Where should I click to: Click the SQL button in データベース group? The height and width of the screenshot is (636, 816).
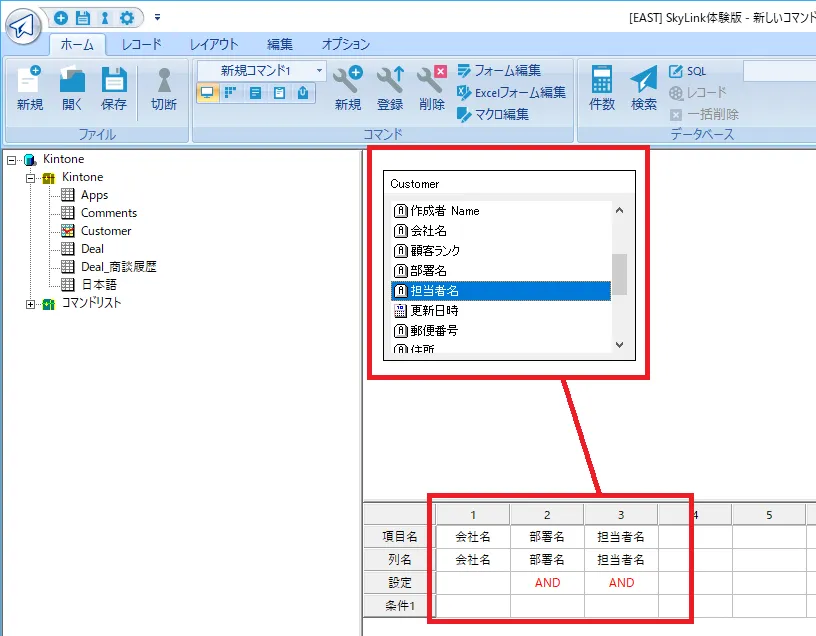[x=688, y=71]
